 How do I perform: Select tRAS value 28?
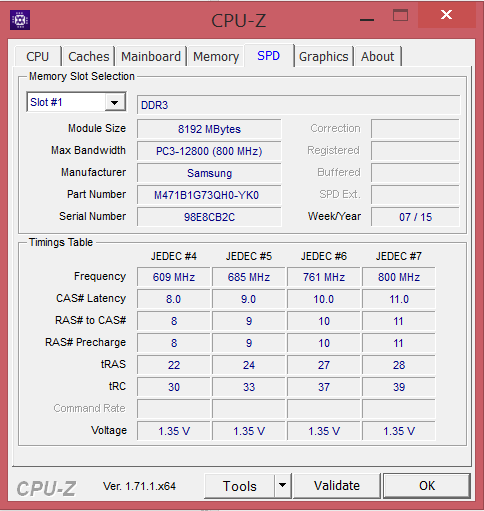(x=399, y=365)
